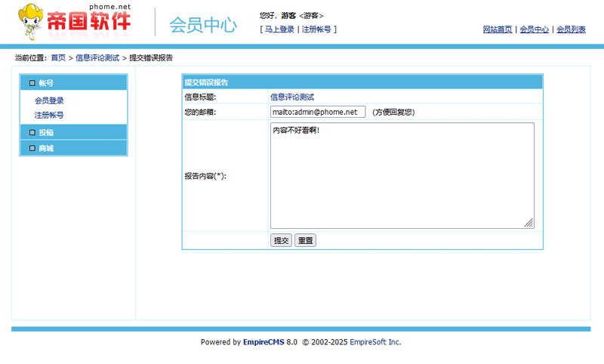Image resolution: width=604 pixels, height=364 pixels.
Task: Click the 帝国软件 mascot logo
Action: 74,21
